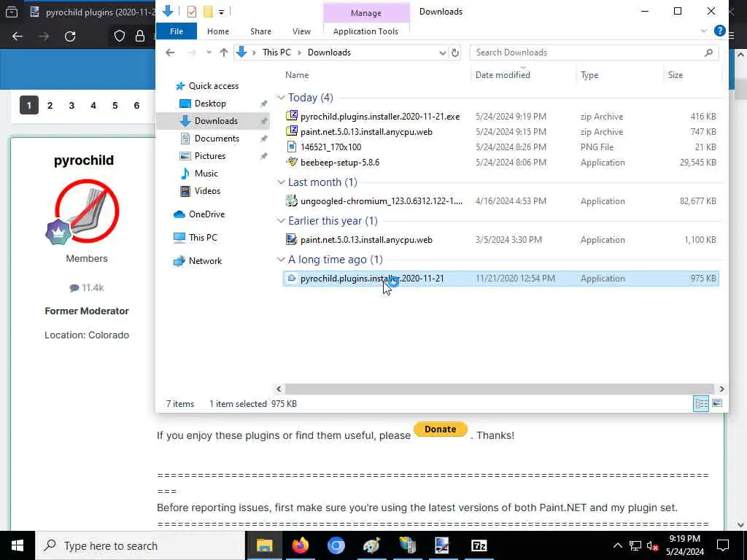Click the Firefox shield tracking icon
Viewport: 747px width, 560px height.
tap(119, 36)
